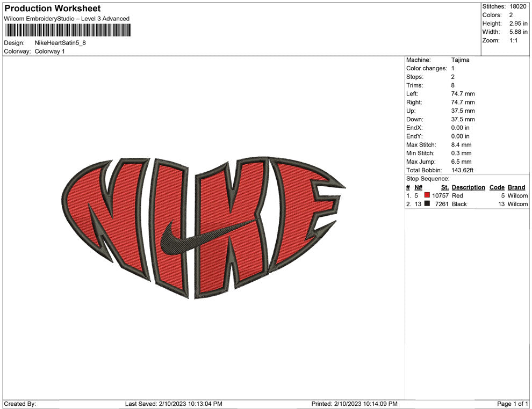
Task: Click the 'Trims:' value '8'
Action: click(452, 85)
